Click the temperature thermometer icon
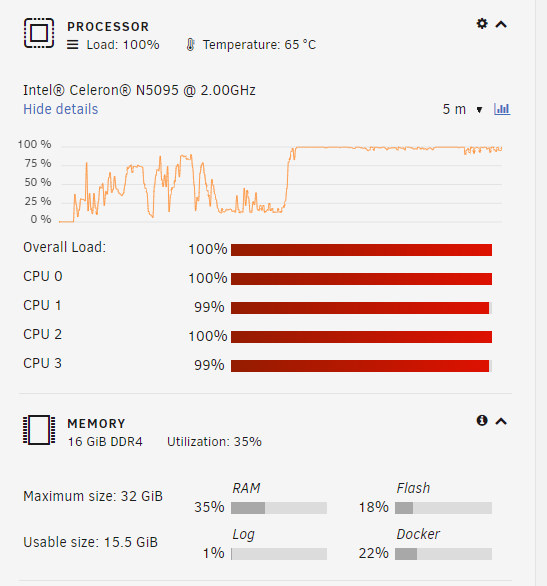The image size is (547, 586). 191,45
